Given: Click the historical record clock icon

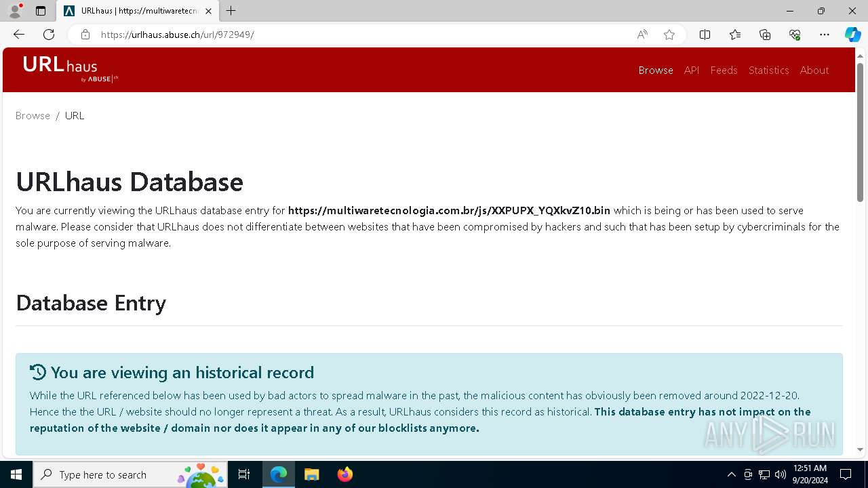Looking at the screenshot, I should pyautogui.click(x=38, y=372).
